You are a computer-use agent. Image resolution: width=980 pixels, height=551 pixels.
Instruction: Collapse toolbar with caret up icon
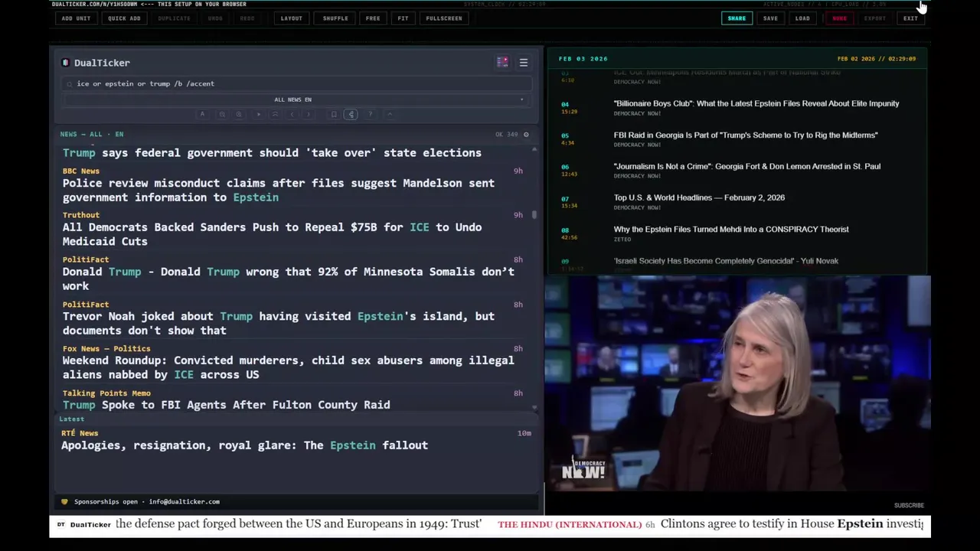389,115
